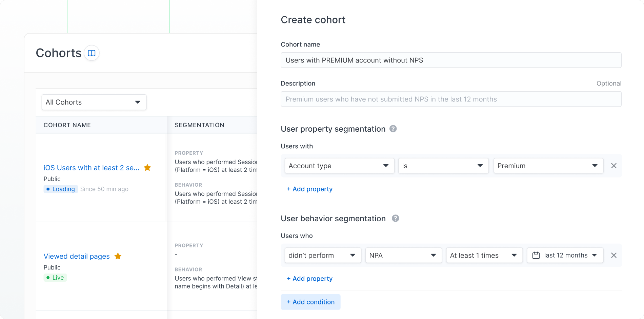Open the Is operator dropdown

click(443, 166)
